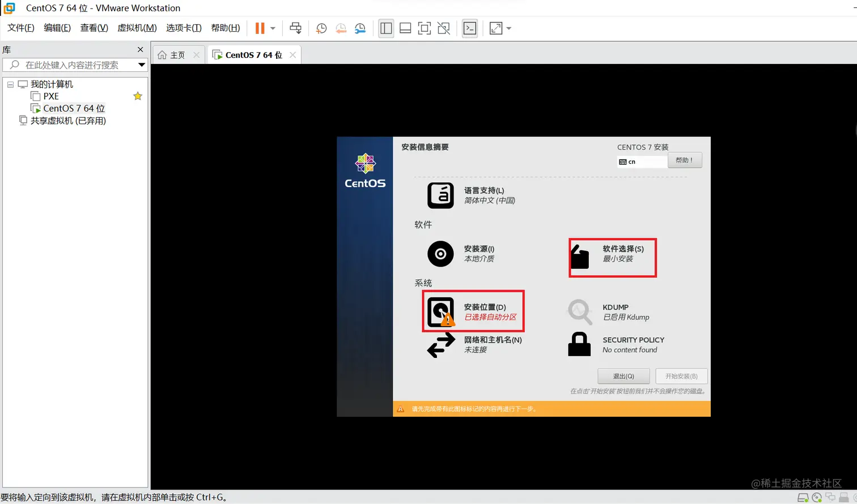Revert the VM to its previous snapshot
The height and width of the screenshot is (504, 857).
[341, 28]
